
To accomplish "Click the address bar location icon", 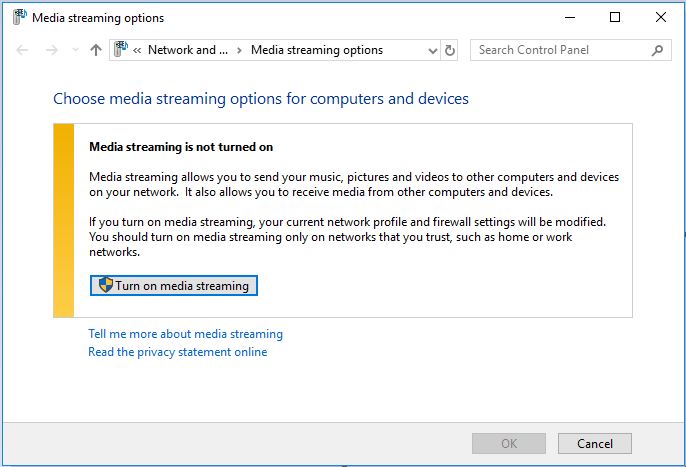I will (121, 49).
